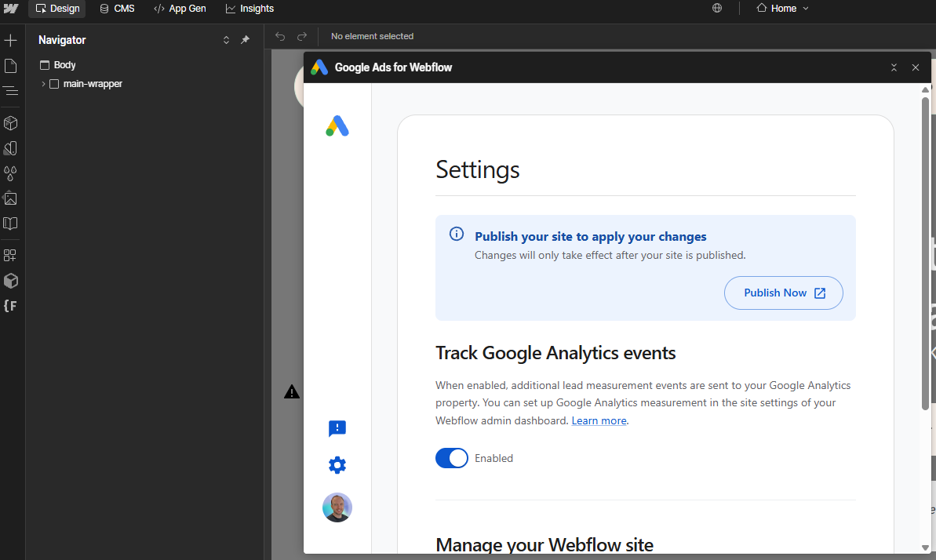
Task: Open the Pages panel icon
Action: tap(10, 66)
